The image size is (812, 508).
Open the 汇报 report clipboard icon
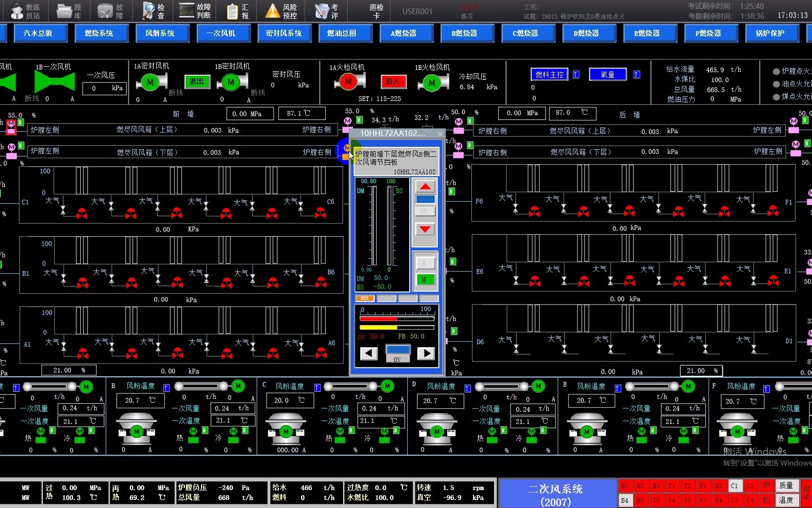(232, 11)
